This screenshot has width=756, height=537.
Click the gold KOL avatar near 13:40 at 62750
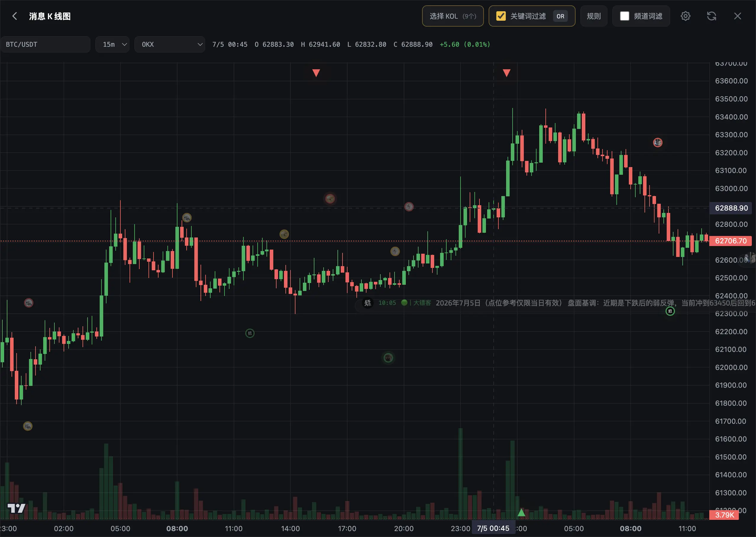click(285, 234)
